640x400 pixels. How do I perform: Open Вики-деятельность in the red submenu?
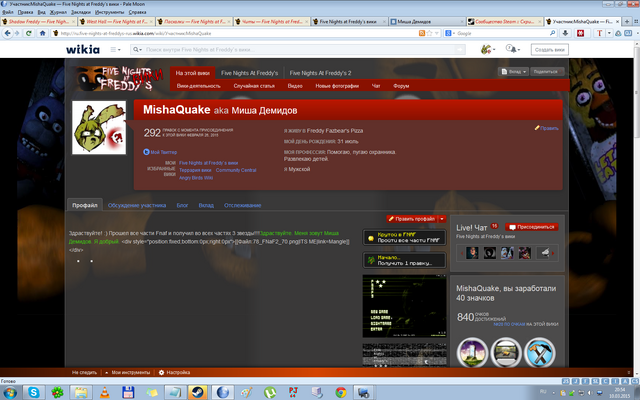point(199,86)
